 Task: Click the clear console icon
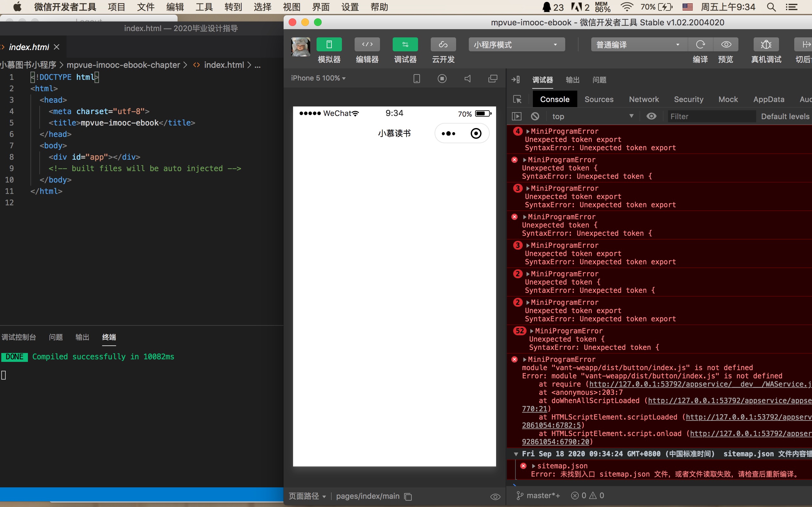click(535, 116)
